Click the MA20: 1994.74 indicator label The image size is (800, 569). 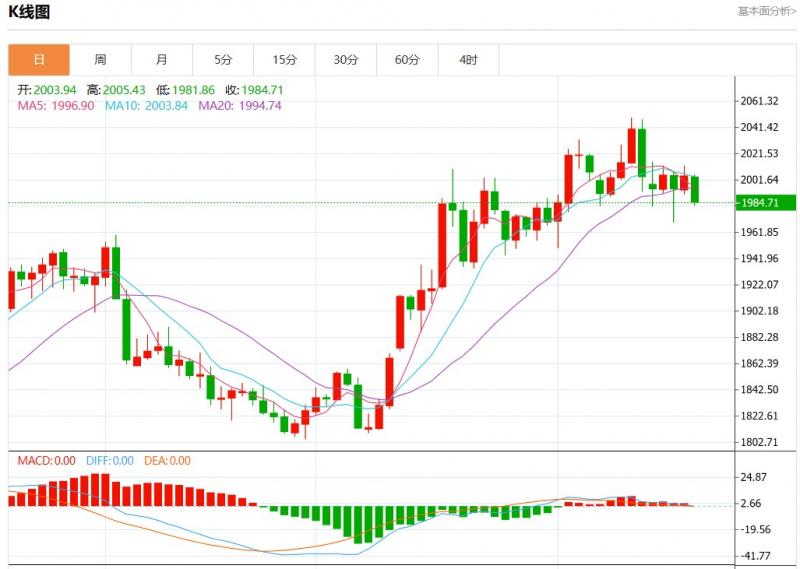[239, 105]
